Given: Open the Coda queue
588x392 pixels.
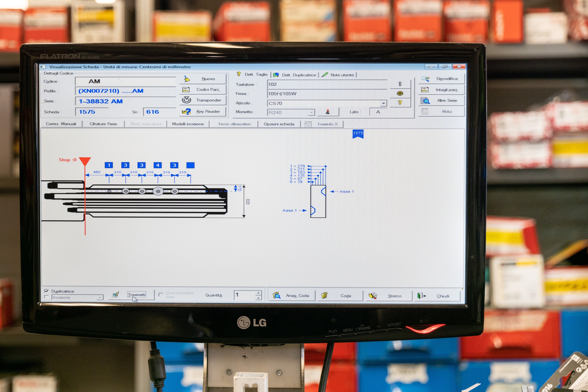Looking at the screenshot, I should 340,296.
